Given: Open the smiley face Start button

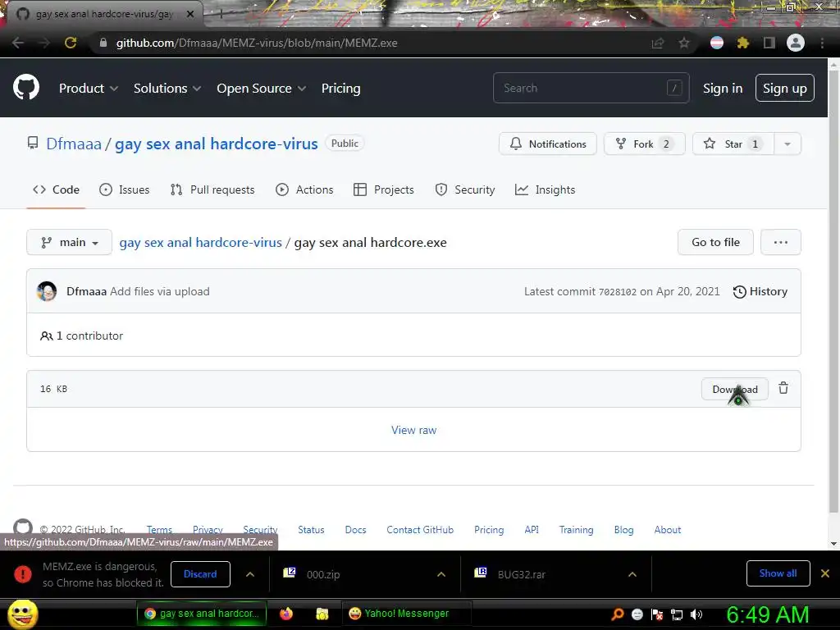Looking at the screenshot, I should pyautogui.click(x=22, y=614).
